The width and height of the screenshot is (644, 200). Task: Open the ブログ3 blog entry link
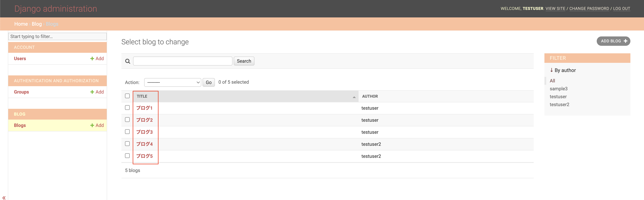pyautogui.click(x=144, y=132)
